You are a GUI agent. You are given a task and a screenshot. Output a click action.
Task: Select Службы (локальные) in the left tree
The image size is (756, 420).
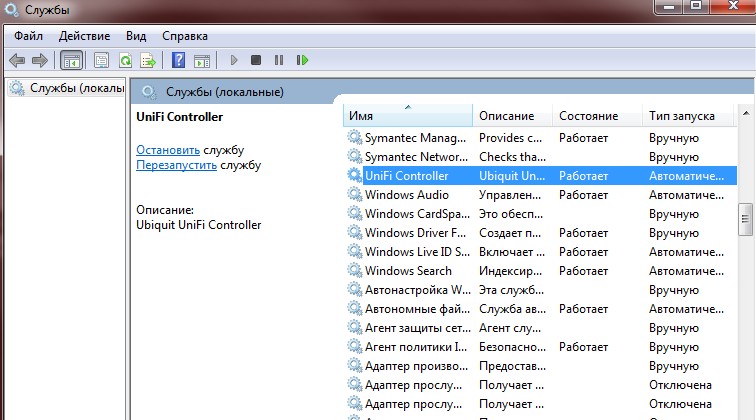pyautogui.click(x=70, y=89)
